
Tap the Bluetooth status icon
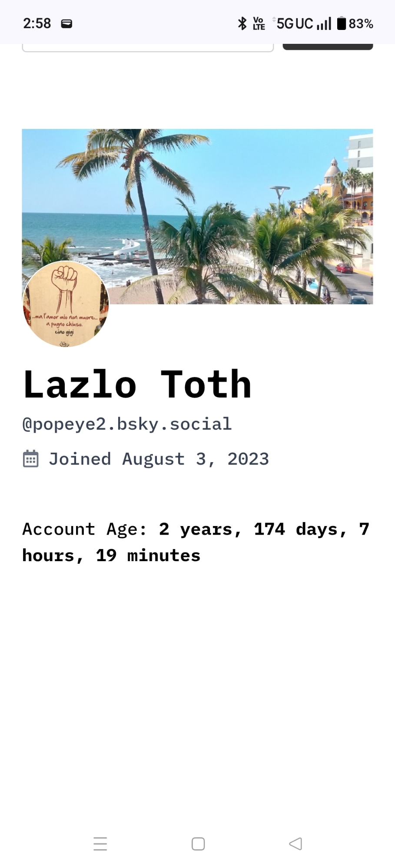242,23
